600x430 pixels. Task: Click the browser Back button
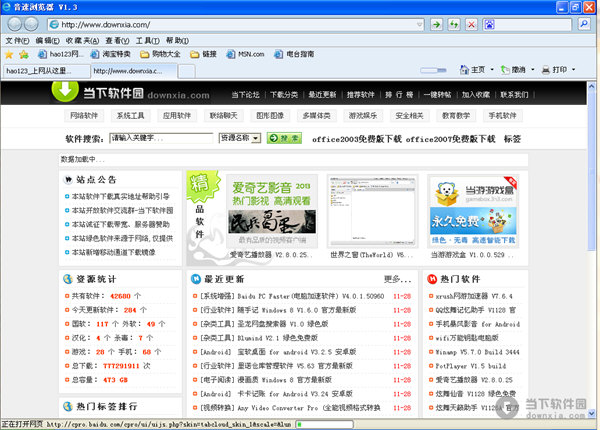[x=15, y=24]
